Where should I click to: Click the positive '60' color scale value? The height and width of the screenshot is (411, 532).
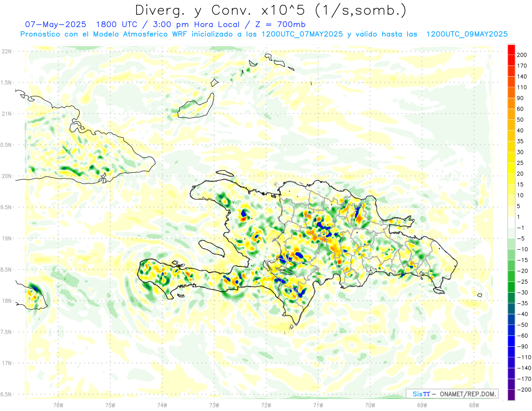520,109
